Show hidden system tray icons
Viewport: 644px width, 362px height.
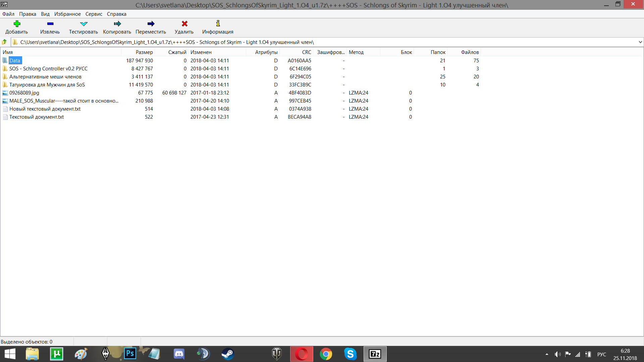coord(547,354)
